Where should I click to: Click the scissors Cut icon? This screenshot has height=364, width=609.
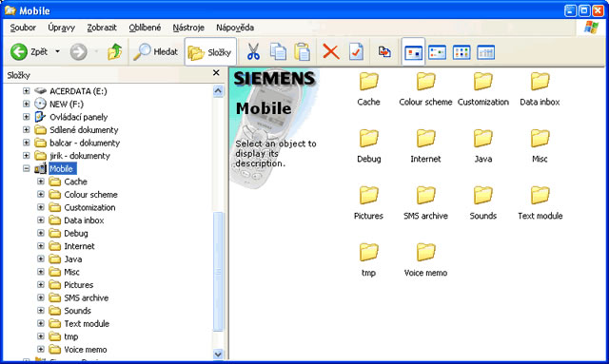(x=253, y=51)
